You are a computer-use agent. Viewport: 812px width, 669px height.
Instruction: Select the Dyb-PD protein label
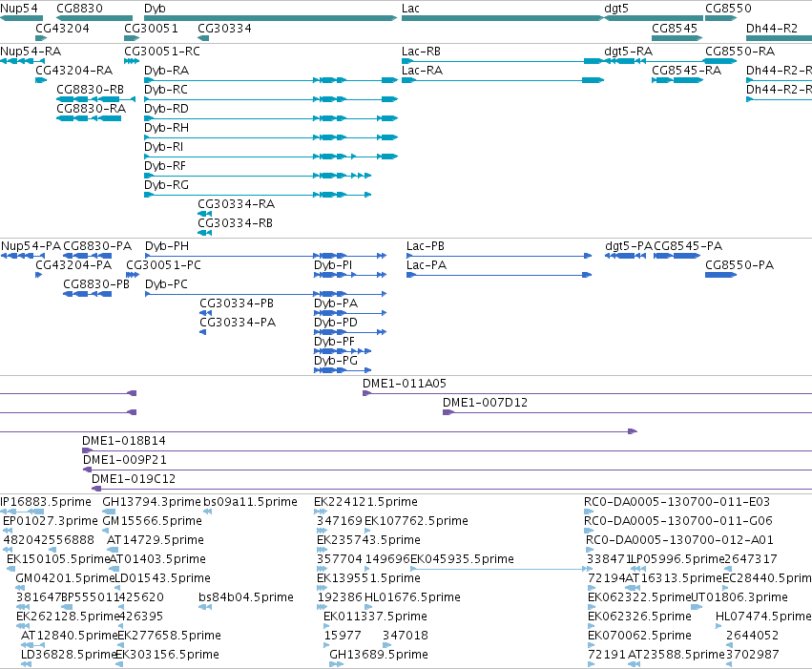pyautogui.click(x=336, y=323)
